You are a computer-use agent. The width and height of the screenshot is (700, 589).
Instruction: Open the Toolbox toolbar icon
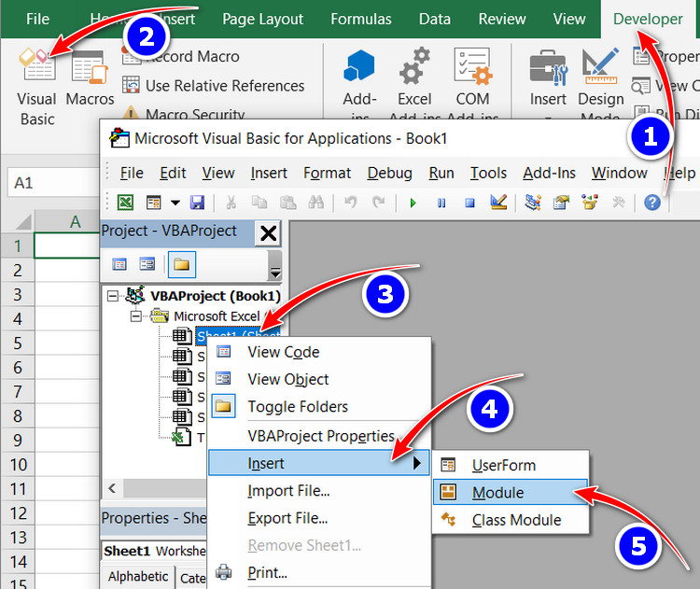pyautogui.click(x=618, y=203)
